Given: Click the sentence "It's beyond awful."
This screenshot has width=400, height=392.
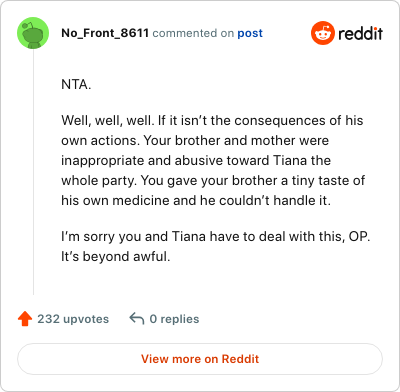Looking at the screenshot, I should pos(116,257).
